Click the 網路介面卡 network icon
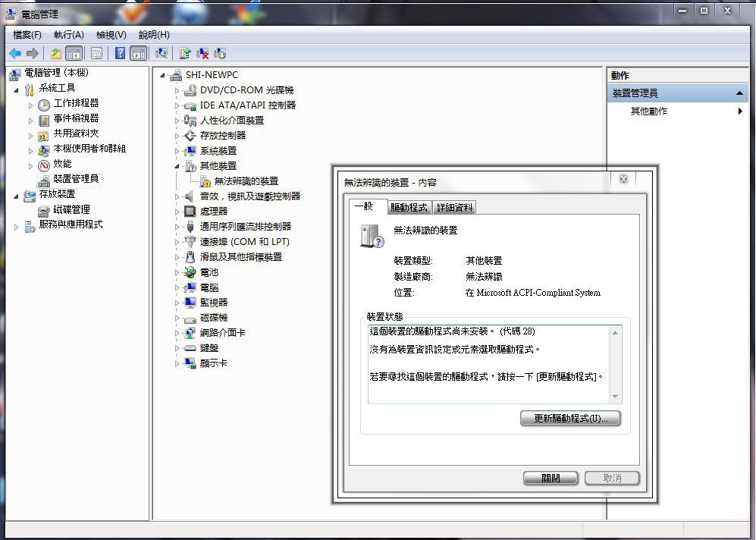 190,333
